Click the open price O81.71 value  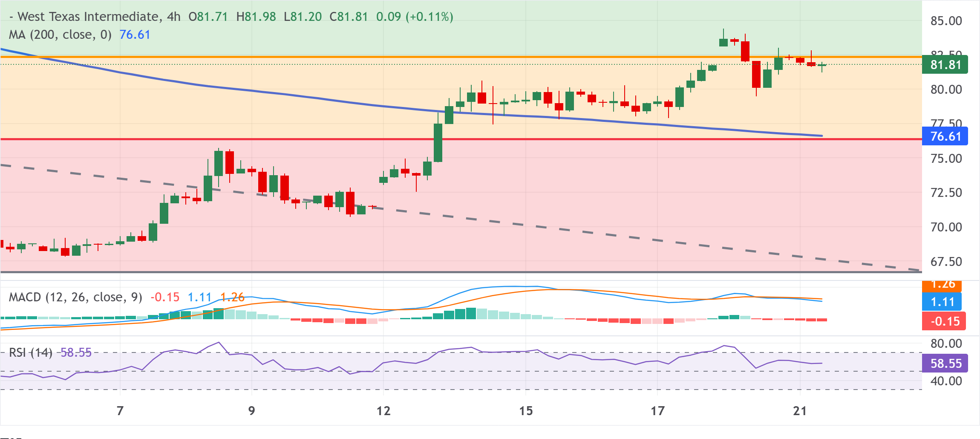point(208,17)
